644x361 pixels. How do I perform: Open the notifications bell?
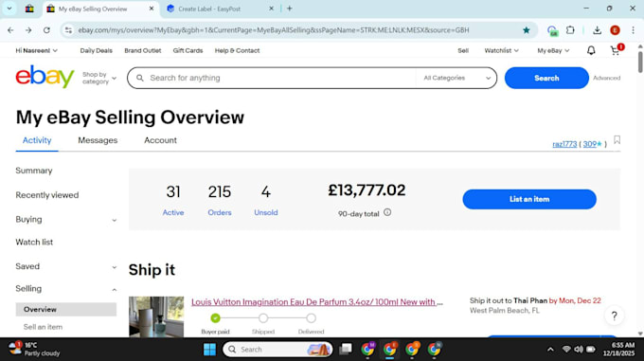click(x=591, y=50)
